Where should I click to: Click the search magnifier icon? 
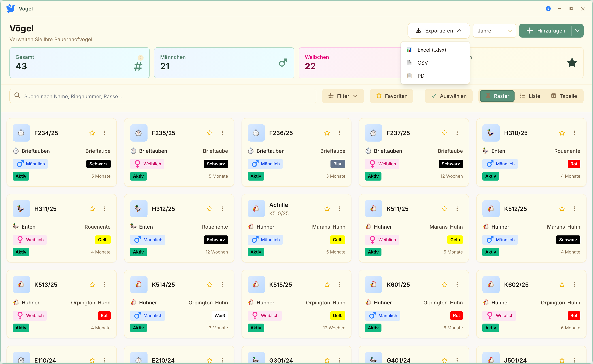click(x=17, y=96)
